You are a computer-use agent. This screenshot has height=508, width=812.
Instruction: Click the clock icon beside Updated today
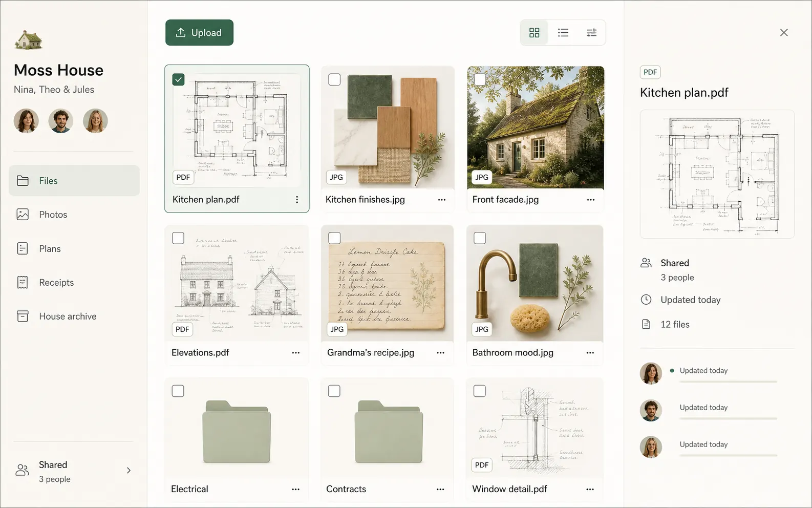click(646, 300)
